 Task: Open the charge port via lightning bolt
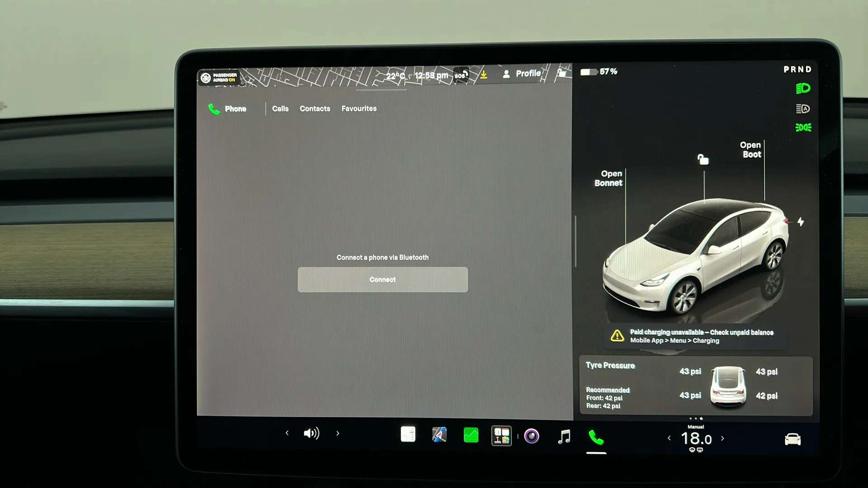[801, 222]
